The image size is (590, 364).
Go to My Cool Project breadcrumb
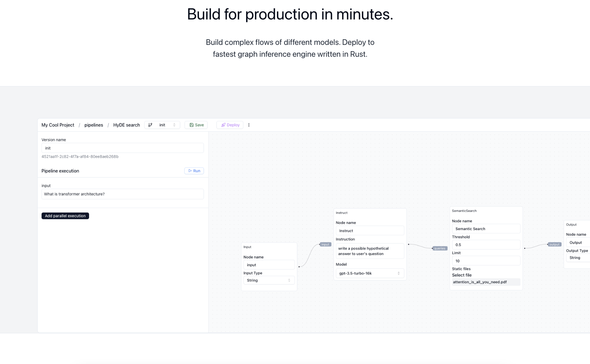click(x=58, y=125)
